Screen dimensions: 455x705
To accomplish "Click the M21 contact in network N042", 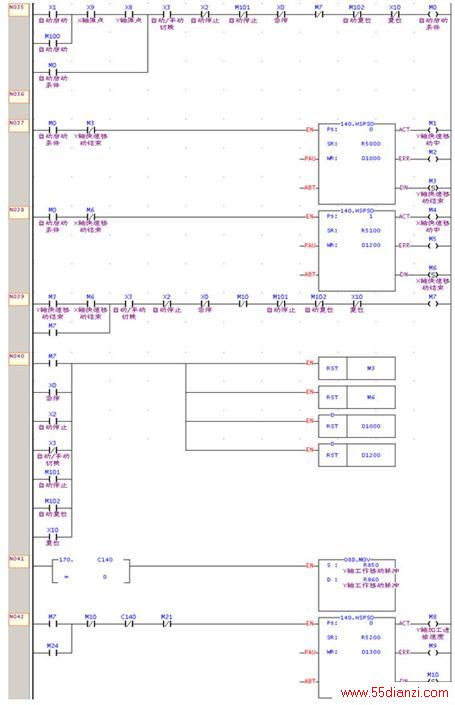I will (x=166, y=624).
